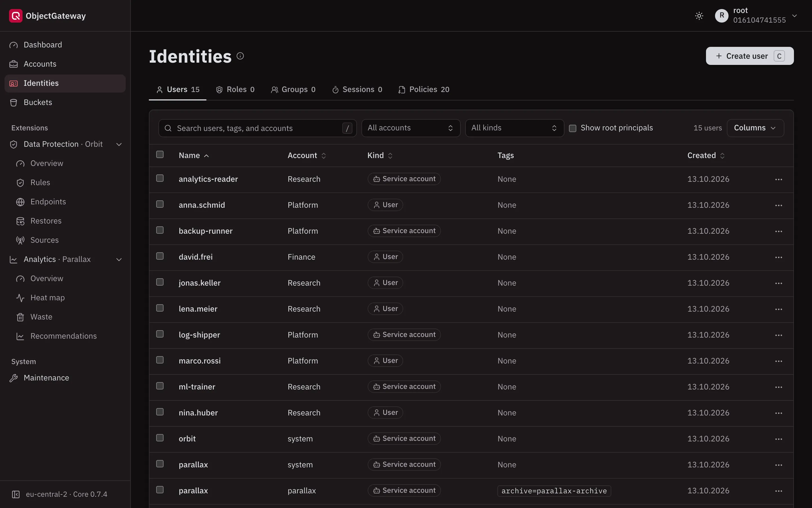Sort table by Created column
The width and height of the screenshot is (812, 508).
coord(706,156)
